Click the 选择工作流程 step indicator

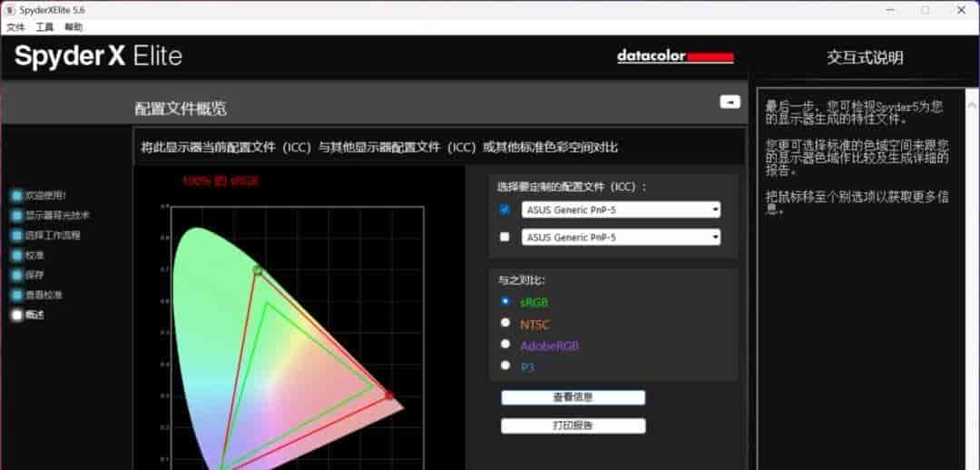click(x=17, y=236)
